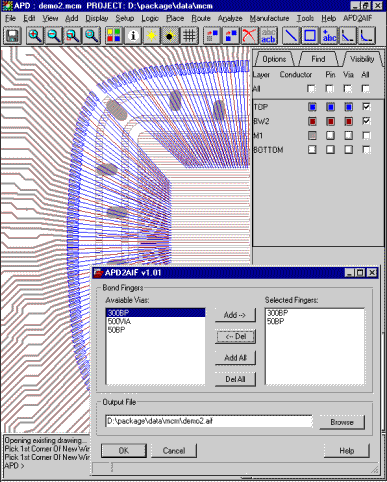This screenshot has height=482, width=387.
Task: Click the Add --> button
Action: [x=235, y=315]
